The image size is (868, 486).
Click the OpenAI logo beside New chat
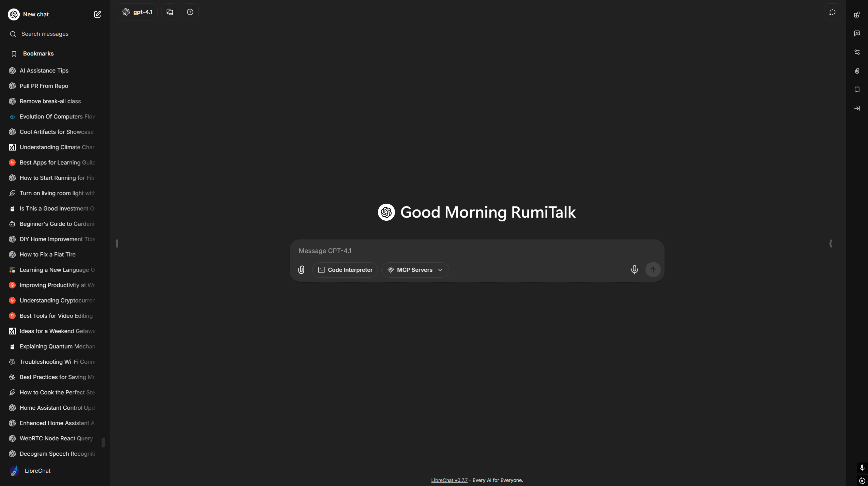(x=14, y=14)
